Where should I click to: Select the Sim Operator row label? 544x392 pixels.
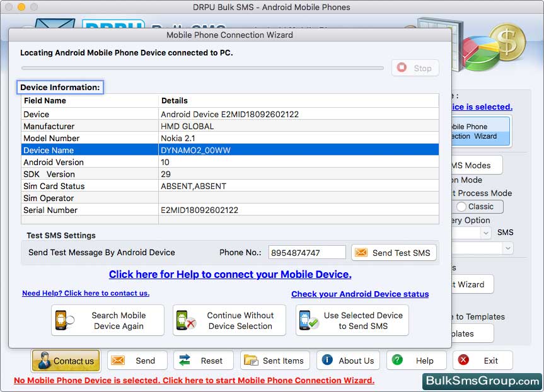click(49, 198)
